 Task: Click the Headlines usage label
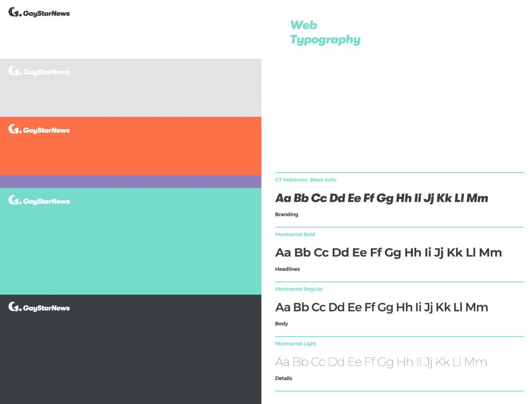point(287,269)
